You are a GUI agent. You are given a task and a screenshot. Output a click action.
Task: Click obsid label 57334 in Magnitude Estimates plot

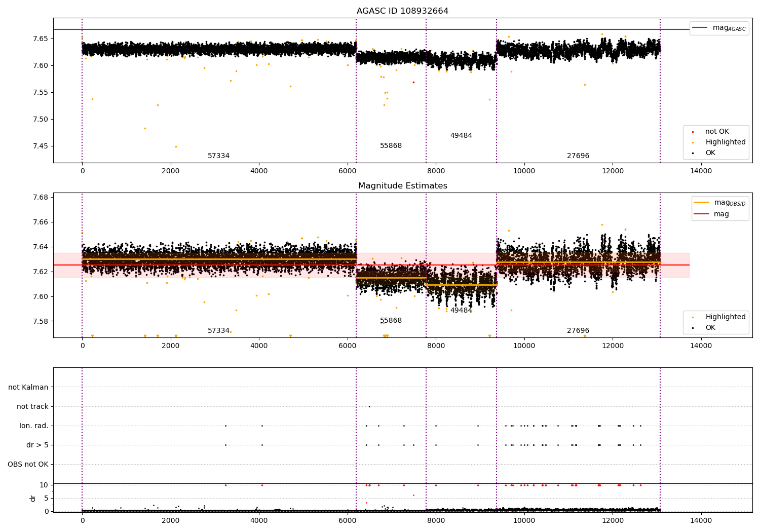click(x=218, y=331)
